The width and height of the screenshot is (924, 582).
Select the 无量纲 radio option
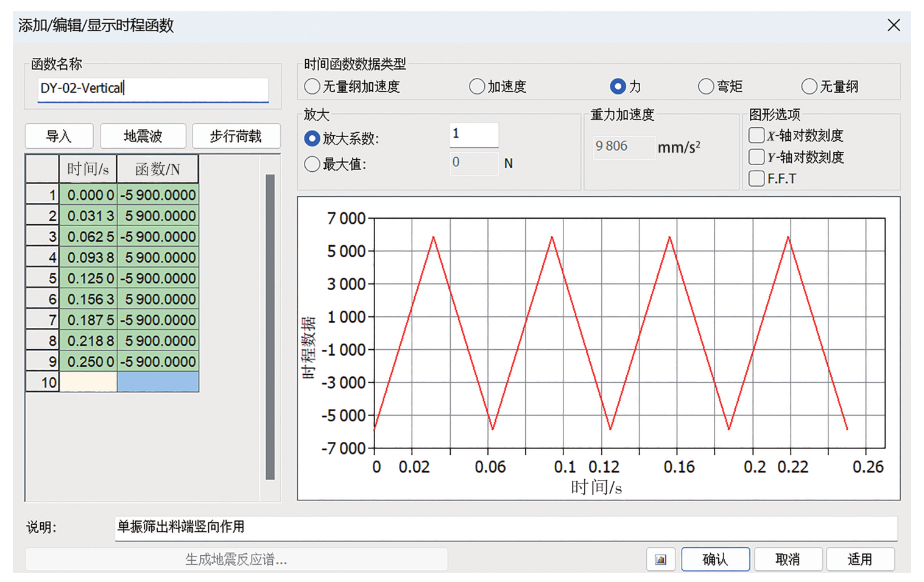pos(809,87)
